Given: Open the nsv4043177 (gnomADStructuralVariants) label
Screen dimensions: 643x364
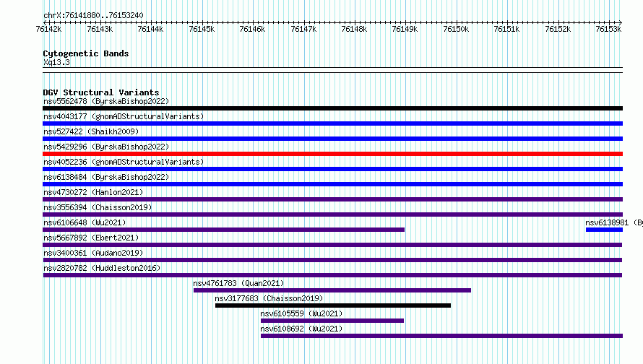Looking at the screenshot, I should (124, 116).
